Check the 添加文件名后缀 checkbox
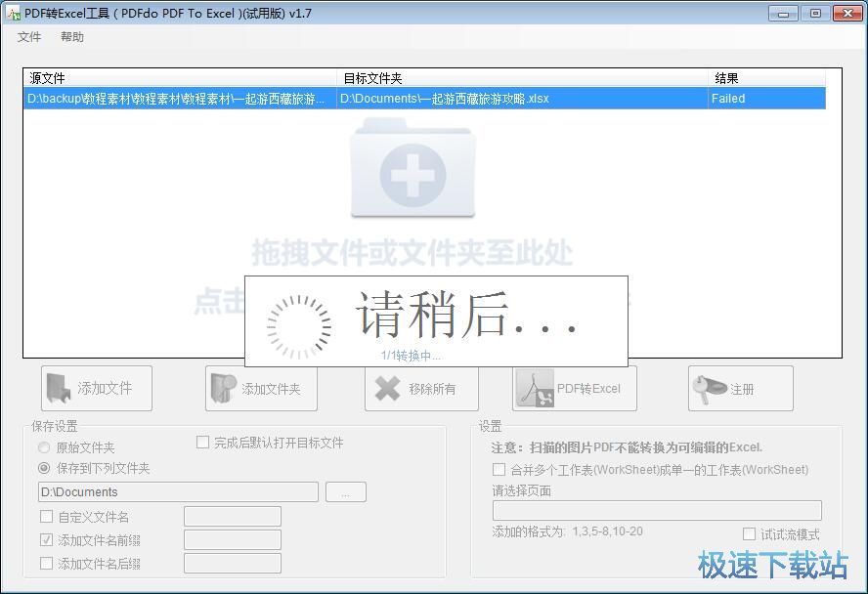The width and height of the screenshot is (868, 594). tap(44, 563)
